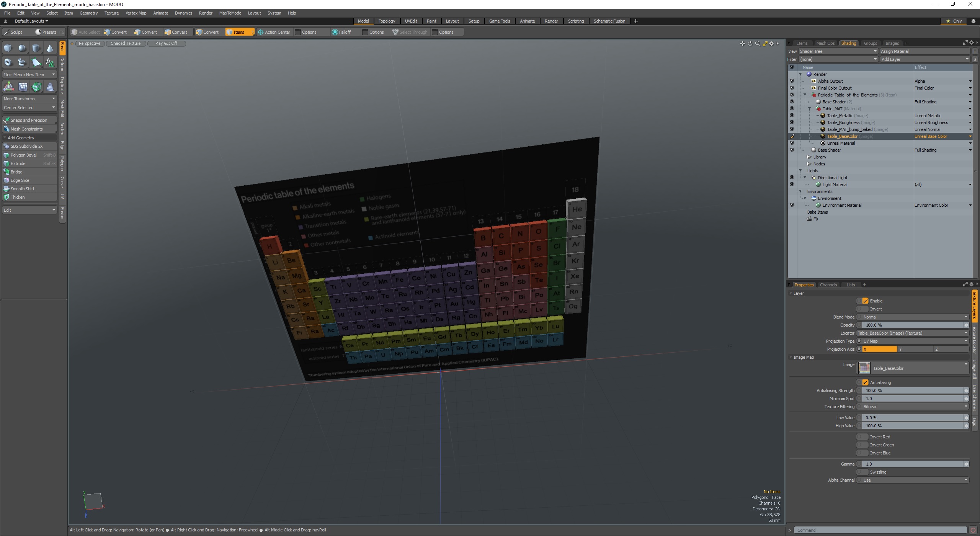Open the Shader Tree view dropdown
The image size is (980, 536).
[x=838, y=51]
